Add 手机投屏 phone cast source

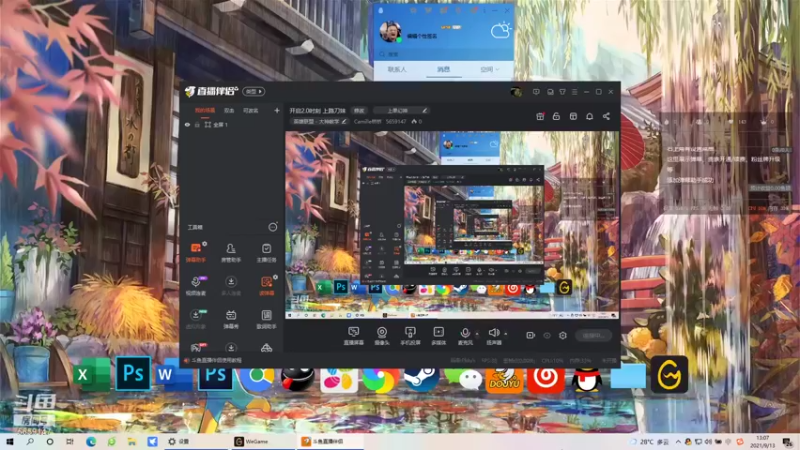[x=410, y=336]
